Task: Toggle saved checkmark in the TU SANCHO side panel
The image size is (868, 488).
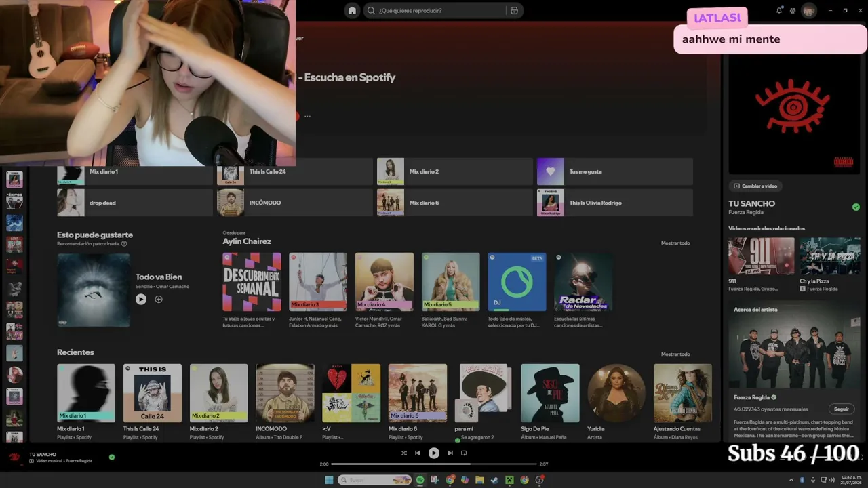Action: coord(856,207)
